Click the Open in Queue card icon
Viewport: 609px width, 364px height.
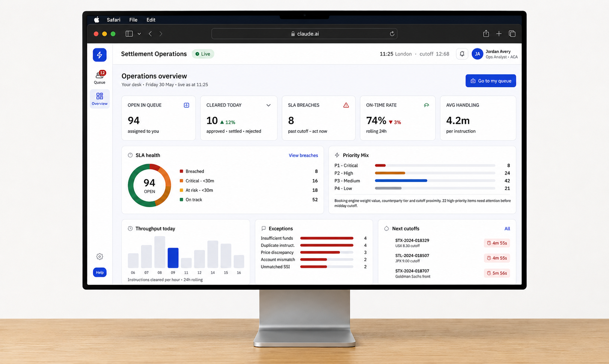pyautogui.click(x=187, y=105)
